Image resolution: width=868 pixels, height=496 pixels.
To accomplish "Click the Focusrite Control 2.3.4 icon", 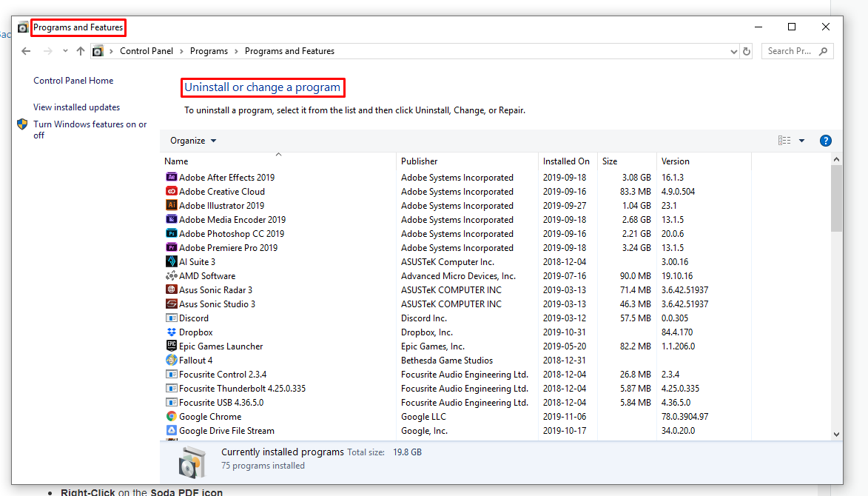I will click(x=172, y=374).
